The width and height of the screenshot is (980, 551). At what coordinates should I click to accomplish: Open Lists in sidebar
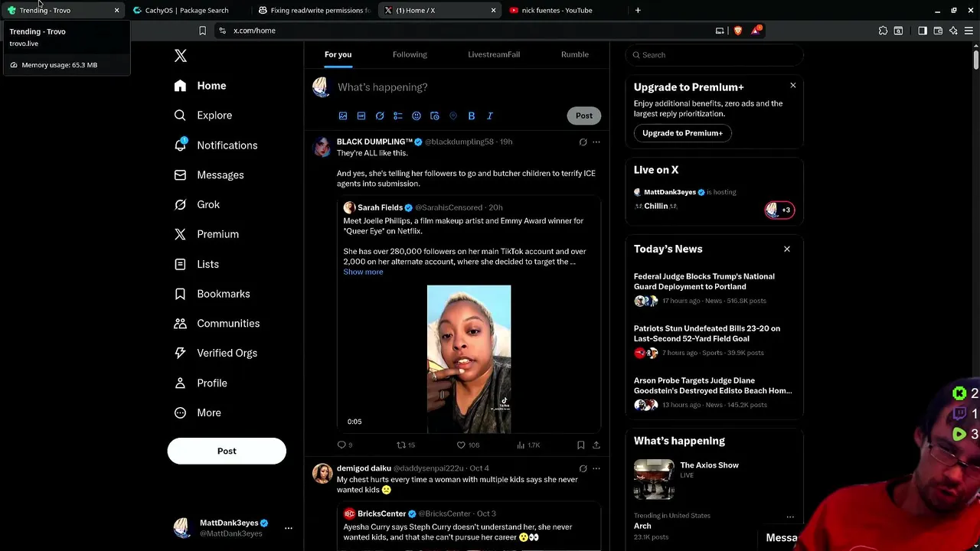point(197,264)
